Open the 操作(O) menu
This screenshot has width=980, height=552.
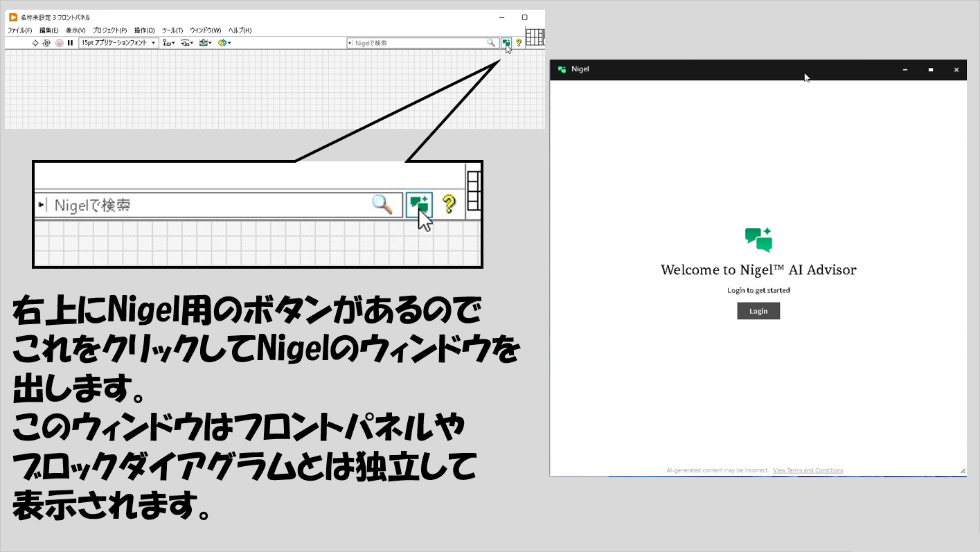point(145,30)
